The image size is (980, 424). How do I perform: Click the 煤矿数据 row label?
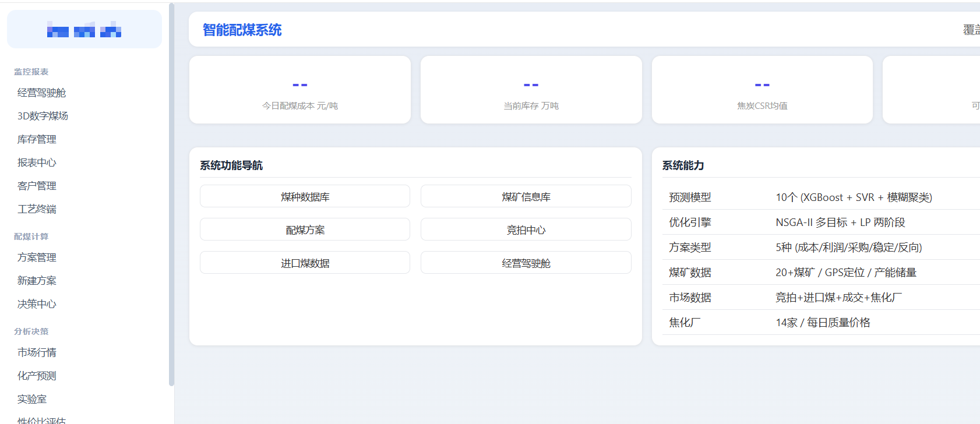[x=690, y=273]
